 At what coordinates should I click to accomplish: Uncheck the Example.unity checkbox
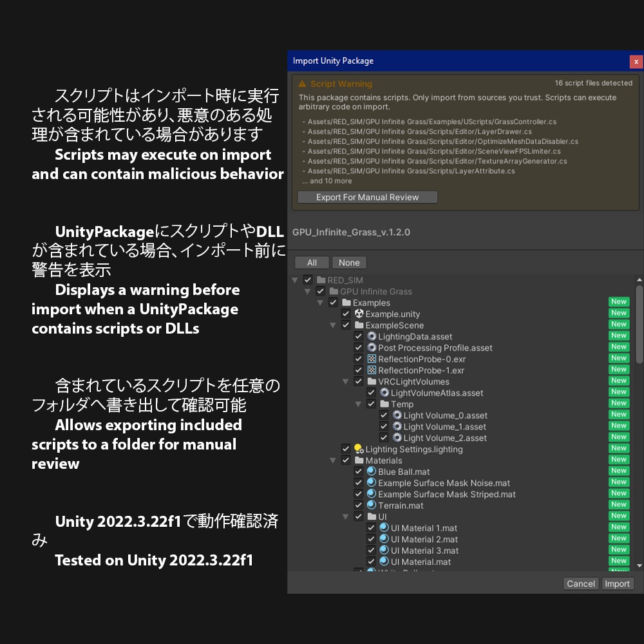click(x=346, y=314)
